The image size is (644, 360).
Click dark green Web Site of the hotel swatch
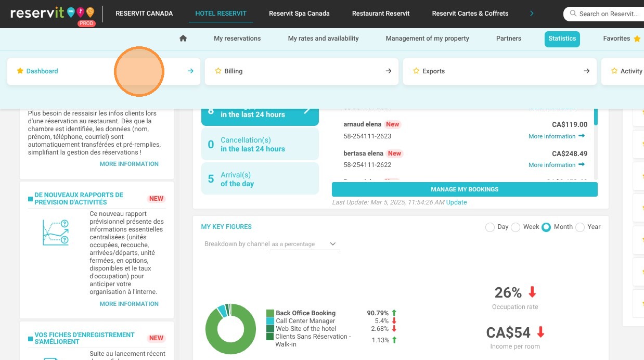pyautogui.click(x=270, y=329)
